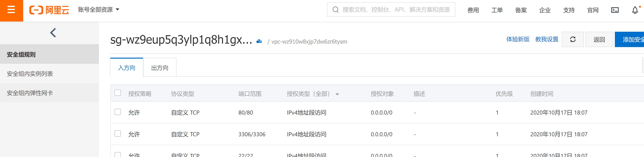The image size is (644, 157).
Task: Select 安全组规则 in the sidebar
Action: [49, 54]
